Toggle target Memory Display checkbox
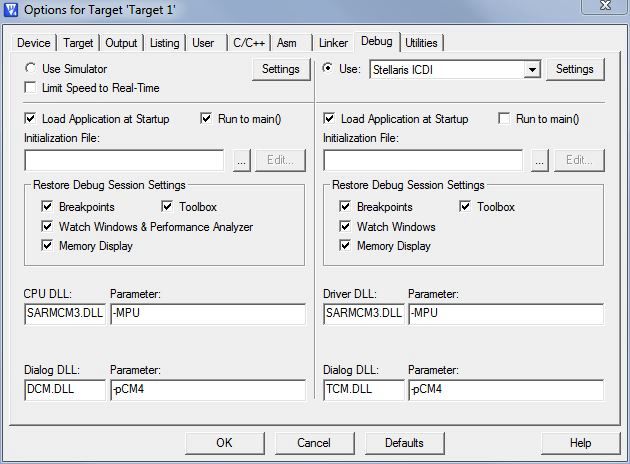The width and height of the screenshot is (630, 464). coord(345,245)
